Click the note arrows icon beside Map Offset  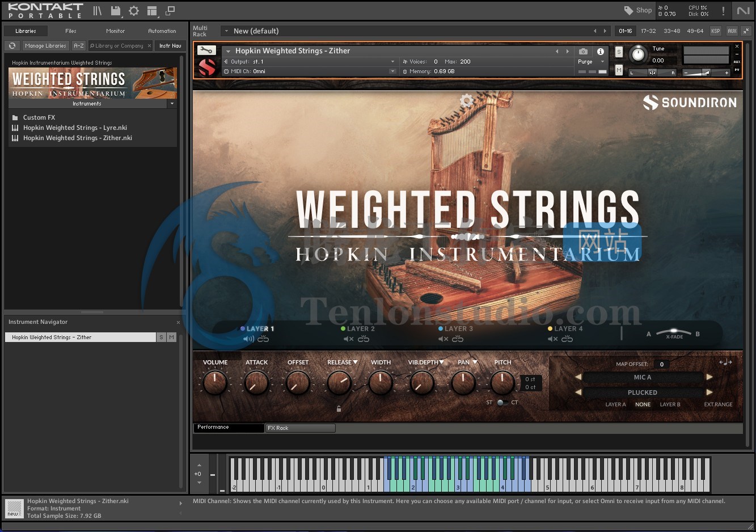coord(725,362)
